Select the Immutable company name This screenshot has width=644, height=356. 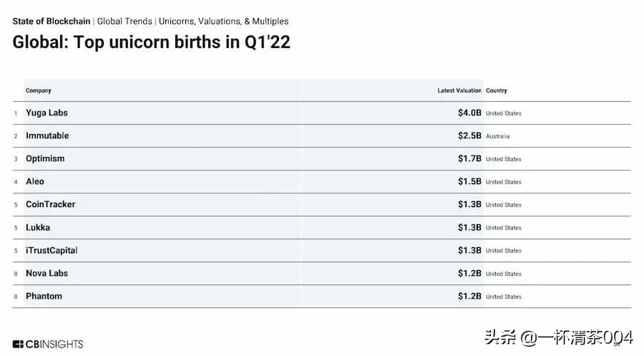tap(47, 136)
